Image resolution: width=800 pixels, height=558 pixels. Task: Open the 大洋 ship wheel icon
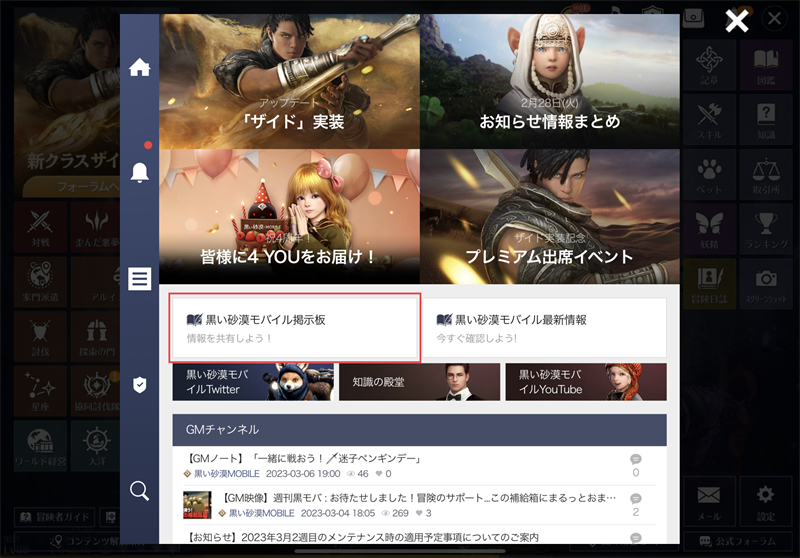click(96, 446)
